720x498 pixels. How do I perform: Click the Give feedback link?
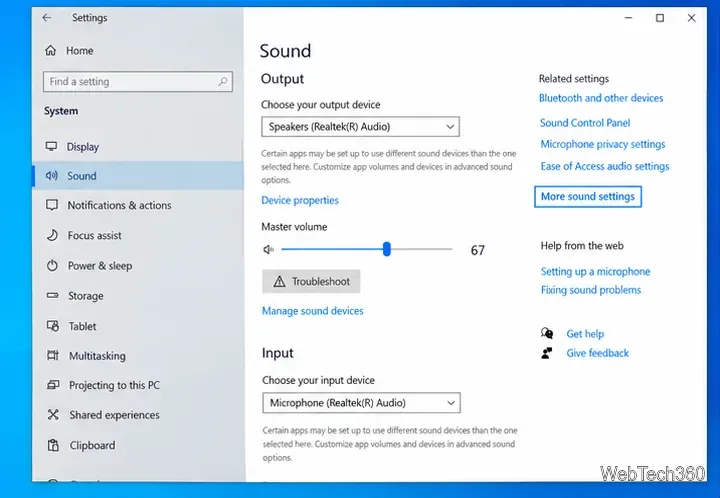[597, 353]
